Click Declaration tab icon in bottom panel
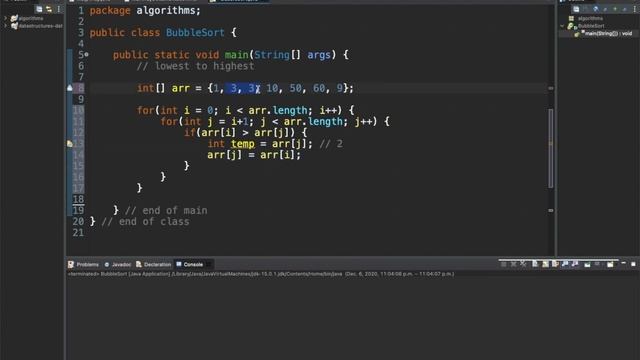This screenshot has width=640, height=360. coord(139,264)
